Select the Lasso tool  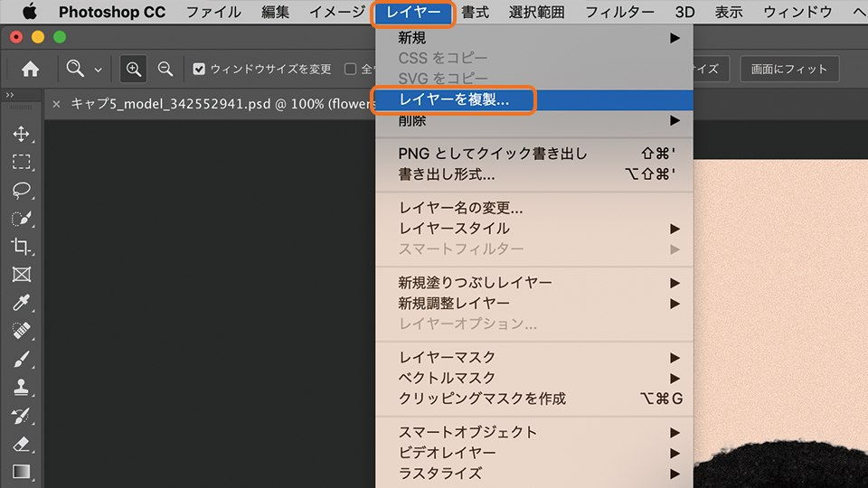tap(21, 190)
